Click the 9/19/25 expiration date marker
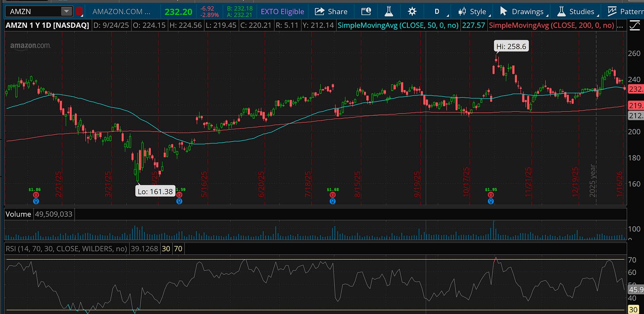Screen dimensions: 644x314 coord(417,184)
